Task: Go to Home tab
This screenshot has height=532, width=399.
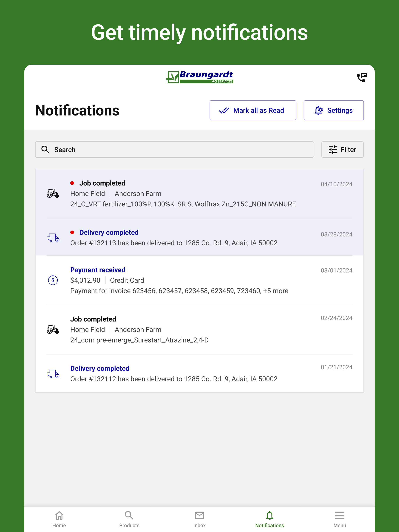Action: click(59, 520)
